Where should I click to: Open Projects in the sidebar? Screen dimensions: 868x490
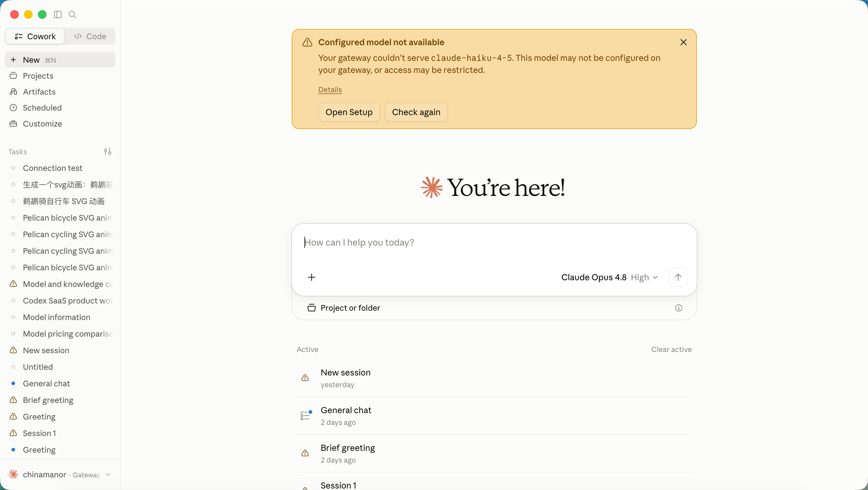tap(60, 76)
